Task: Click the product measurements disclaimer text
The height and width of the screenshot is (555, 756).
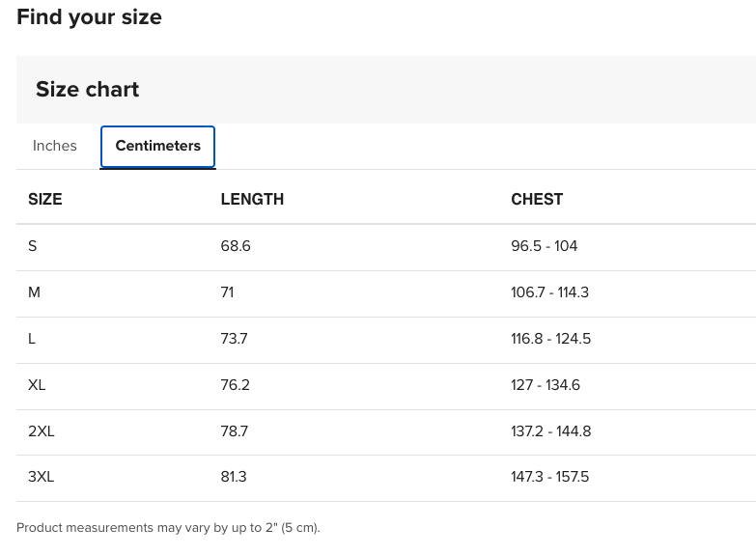Action: [168, 528]
